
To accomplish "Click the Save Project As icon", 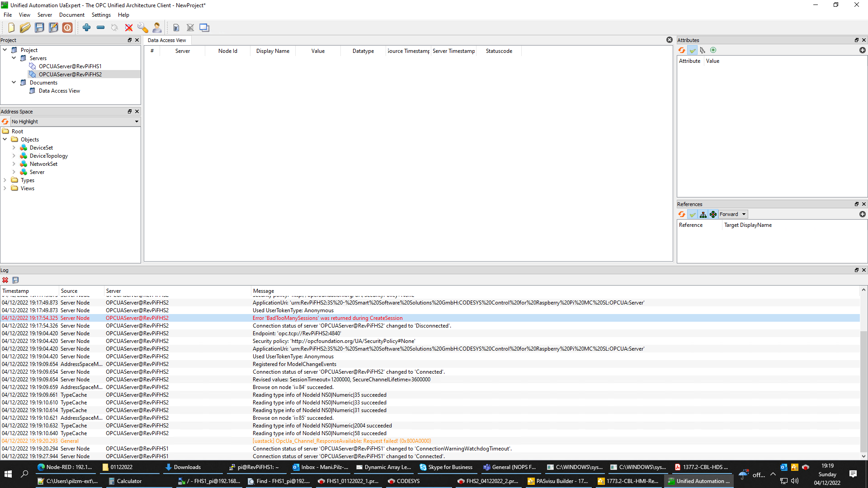I will [x=53, y=28].
